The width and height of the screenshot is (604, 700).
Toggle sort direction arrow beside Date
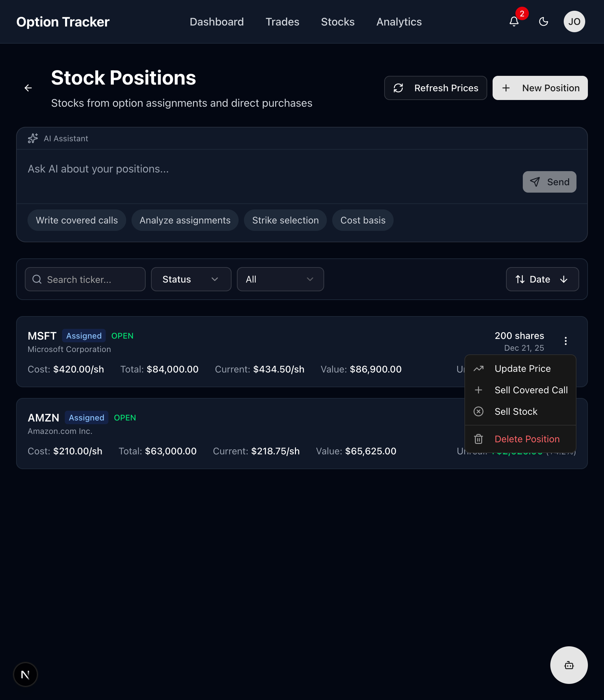(564, 280)
